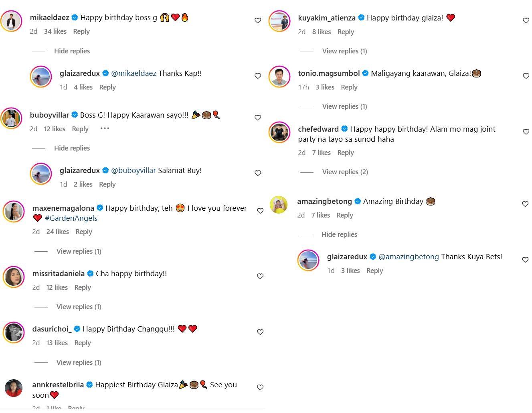View the reply under missritadaniela's comment
Viewport: 532px width, 413px height.
(x=79, y=307)
